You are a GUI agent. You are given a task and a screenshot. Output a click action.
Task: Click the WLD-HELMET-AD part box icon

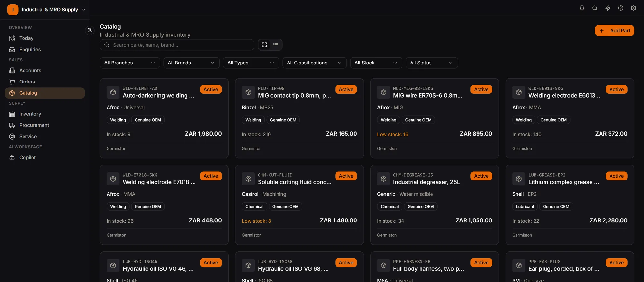113,92
